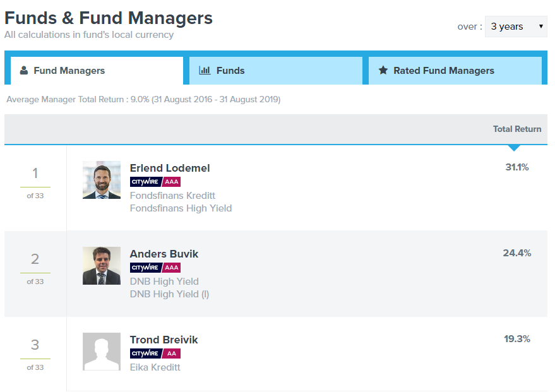The image size is (555, 392).
Task: Click Trond Breivik's Citywire AA rating badge
Action: tap(155, 353)
